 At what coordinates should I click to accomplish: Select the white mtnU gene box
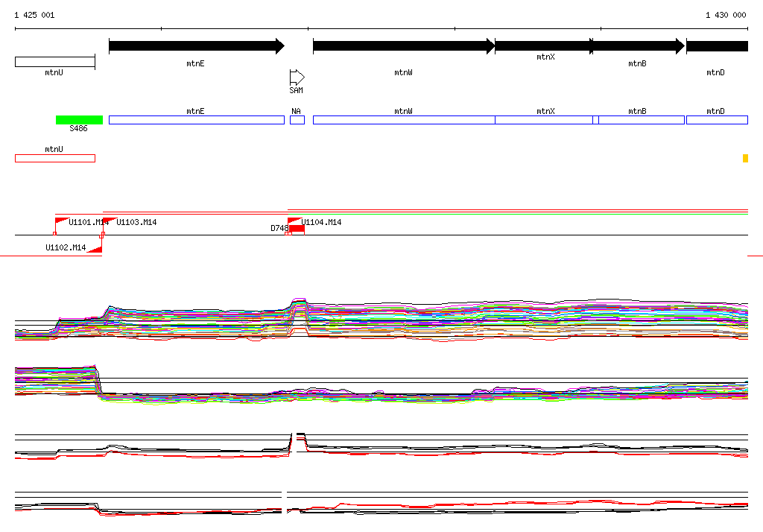[55, 62]
